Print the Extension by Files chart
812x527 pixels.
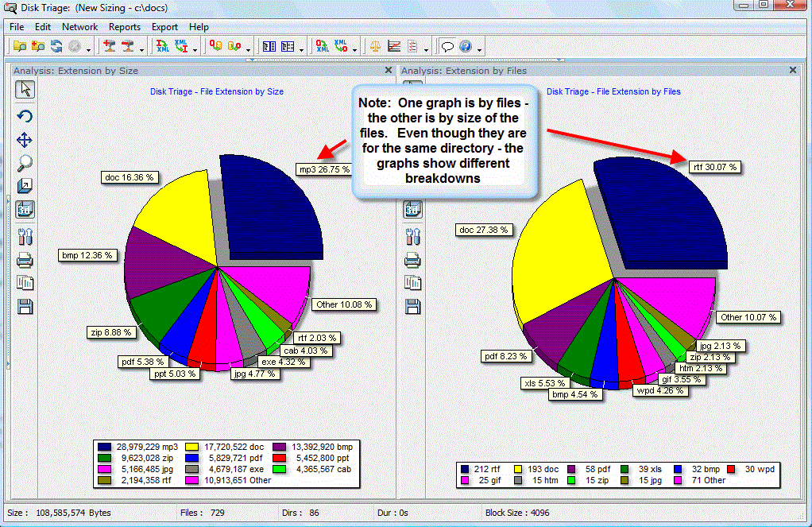412,259
